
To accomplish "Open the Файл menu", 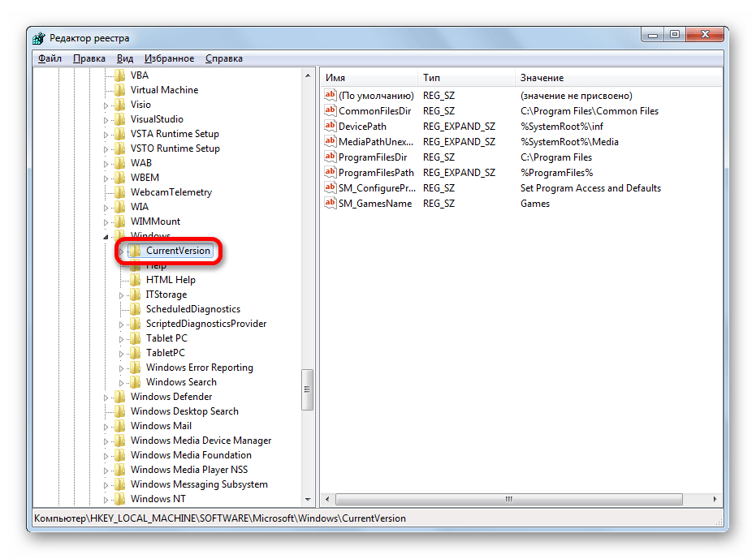I will (50, 58).
